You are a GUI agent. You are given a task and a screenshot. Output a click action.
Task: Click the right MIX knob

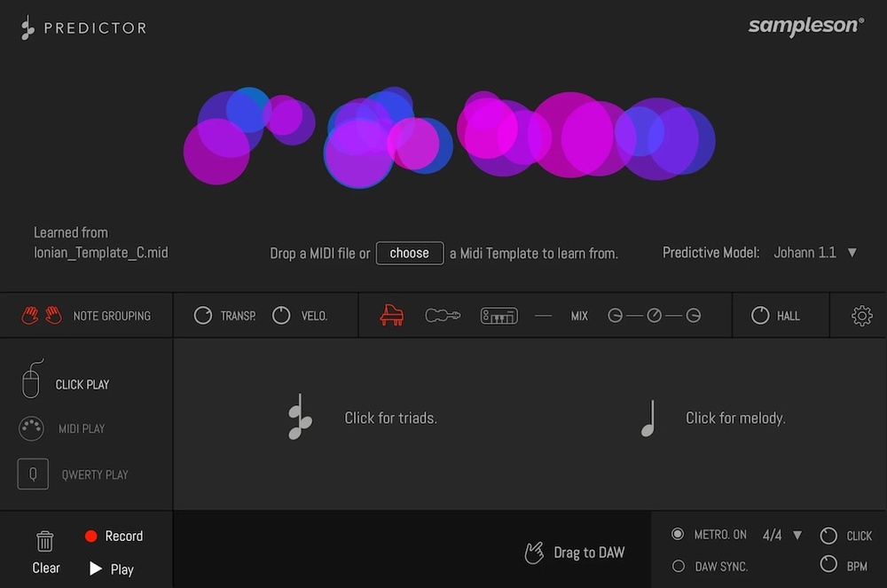click(x=694, y=316)
